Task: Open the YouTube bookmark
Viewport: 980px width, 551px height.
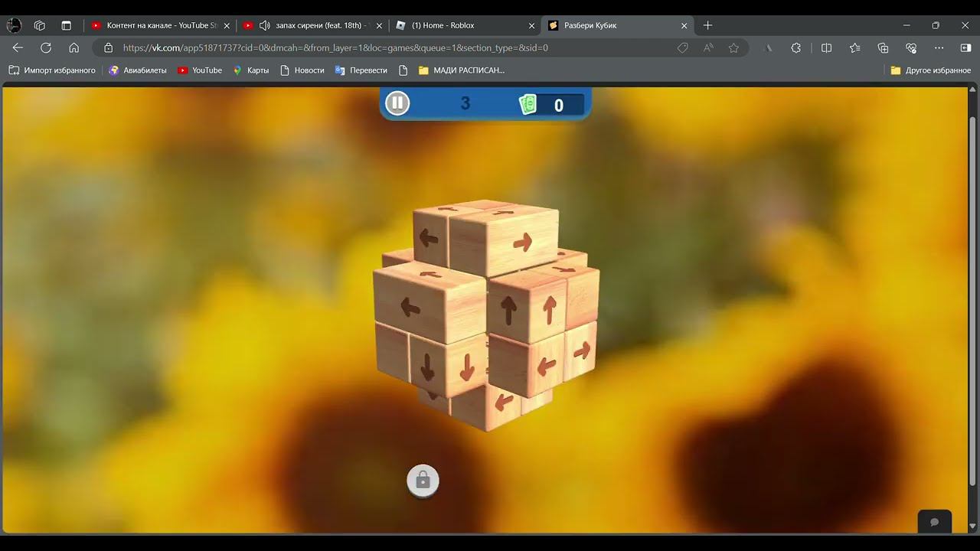Action: pos(200,70)
